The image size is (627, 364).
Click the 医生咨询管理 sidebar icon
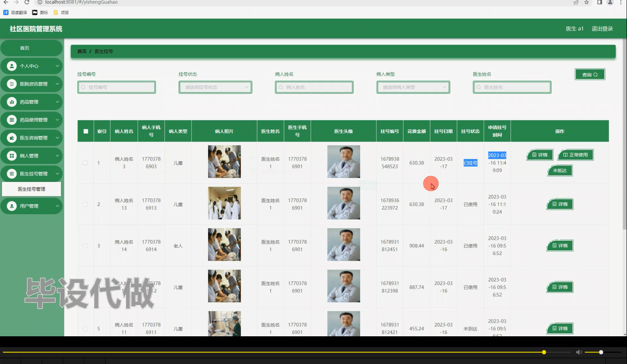click(12, 138)
